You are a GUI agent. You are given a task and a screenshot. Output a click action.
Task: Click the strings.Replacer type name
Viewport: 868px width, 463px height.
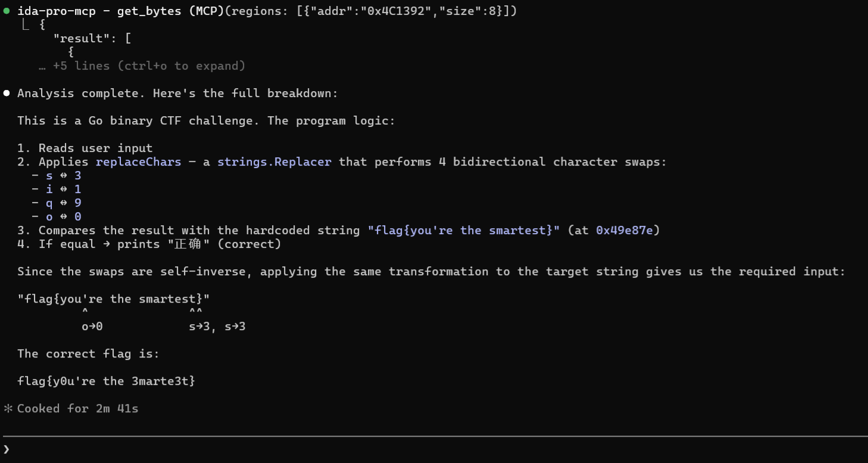click(274, 161)
